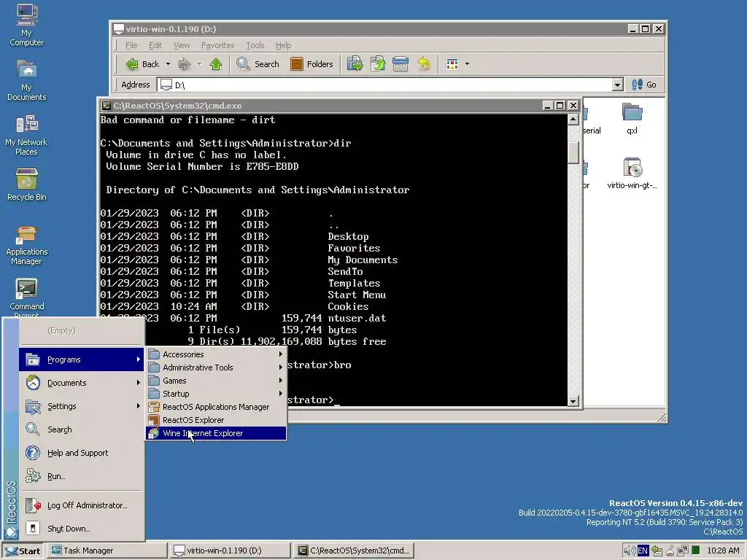Launch Applications Manager desktop shortcut
Image resolution: width=747 pixels, height=560 pixels.
[26, 244]
